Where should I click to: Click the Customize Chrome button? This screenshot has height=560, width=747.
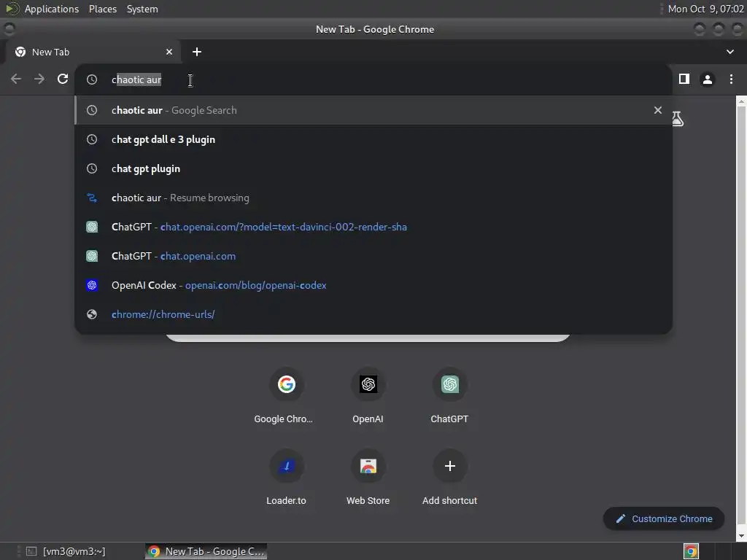pos(664,518)
